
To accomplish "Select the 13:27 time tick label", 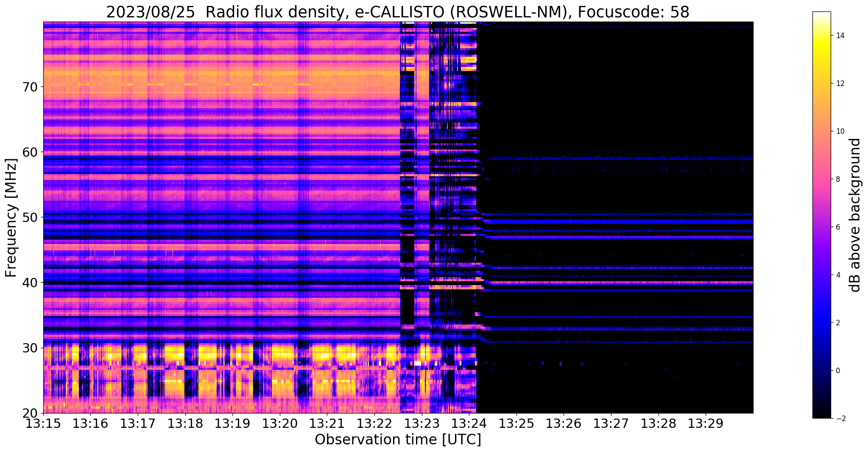I will (611, 423).
